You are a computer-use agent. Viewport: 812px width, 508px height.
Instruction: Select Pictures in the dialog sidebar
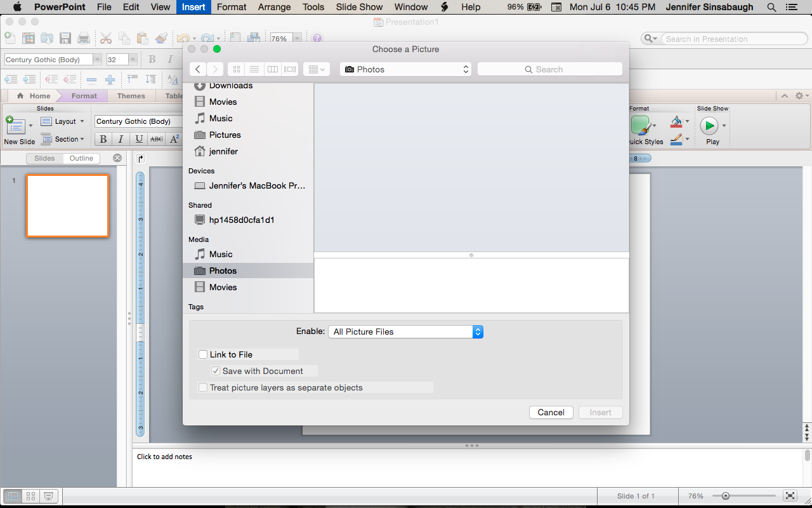(248, 135)
